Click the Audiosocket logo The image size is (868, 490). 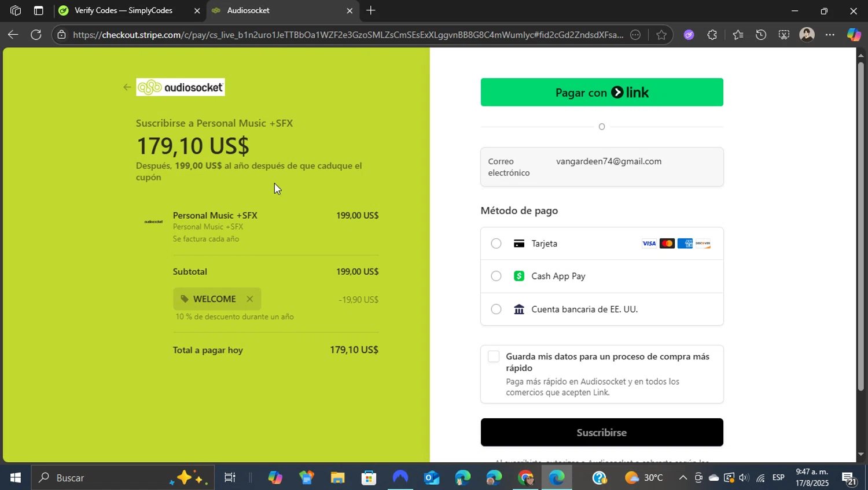click(x=181, y=87)
